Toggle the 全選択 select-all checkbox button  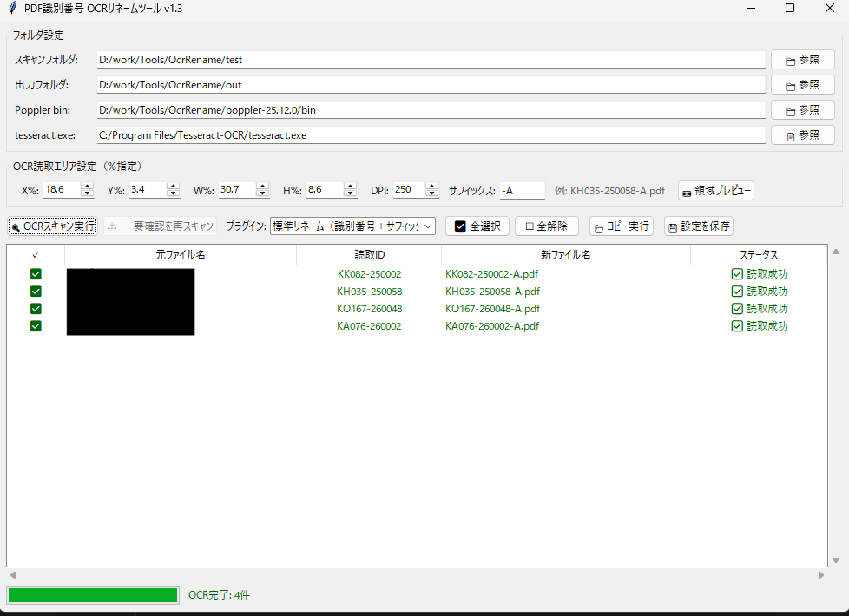pyautogui.click(x=477, y=226)
